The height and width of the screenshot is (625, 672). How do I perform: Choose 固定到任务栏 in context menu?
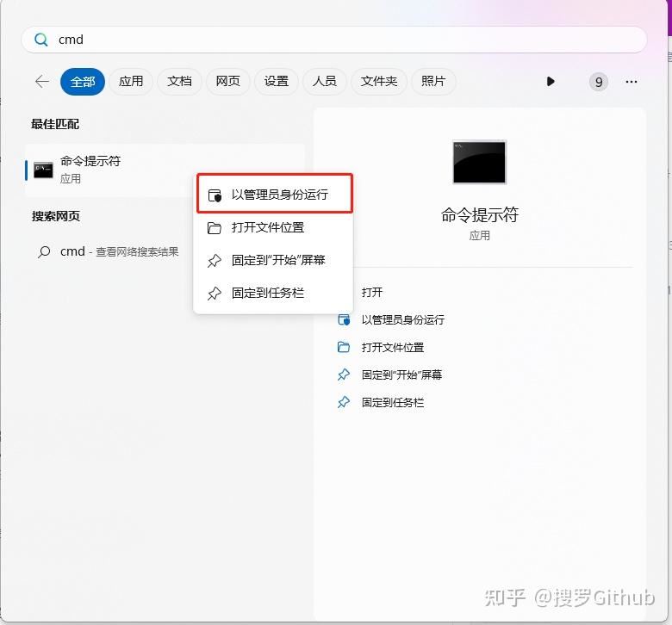coord(273,293)
